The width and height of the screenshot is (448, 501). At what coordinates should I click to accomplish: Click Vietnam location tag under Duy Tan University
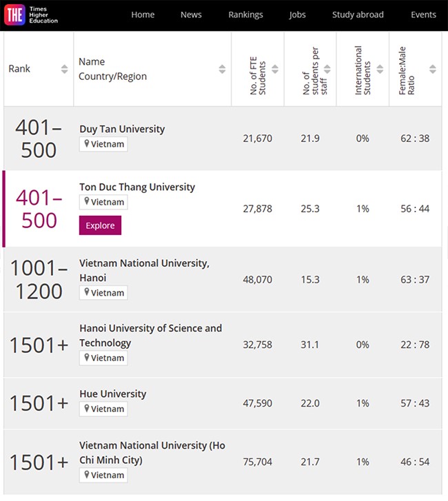[103, 144]
